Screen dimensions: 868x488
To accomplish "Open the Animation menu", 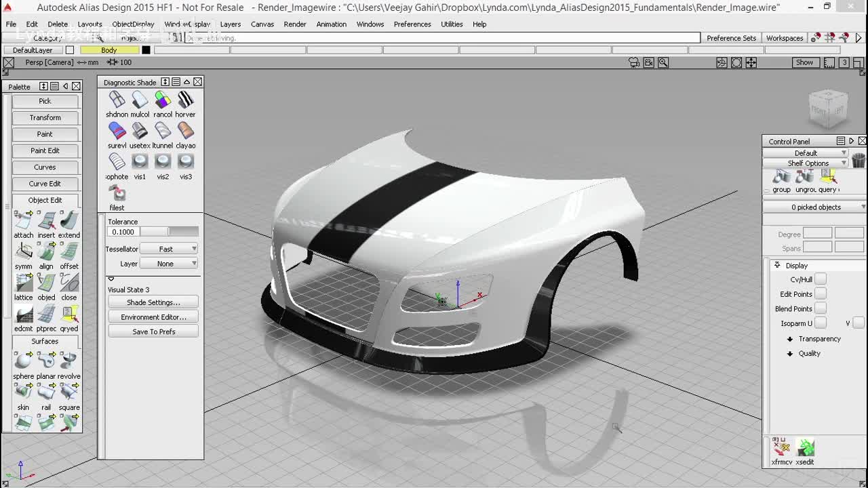I will click(332, 24).
